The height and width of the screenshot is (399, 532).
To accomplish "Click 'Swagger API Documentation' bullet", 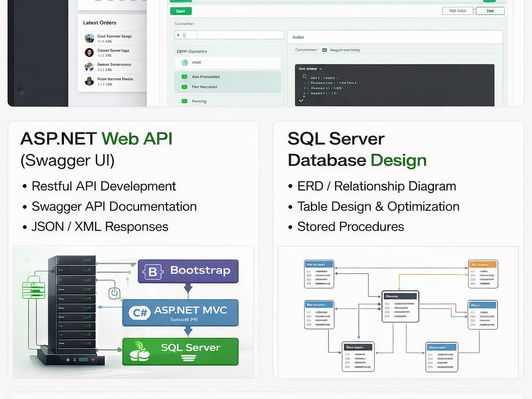I will 114,206.
